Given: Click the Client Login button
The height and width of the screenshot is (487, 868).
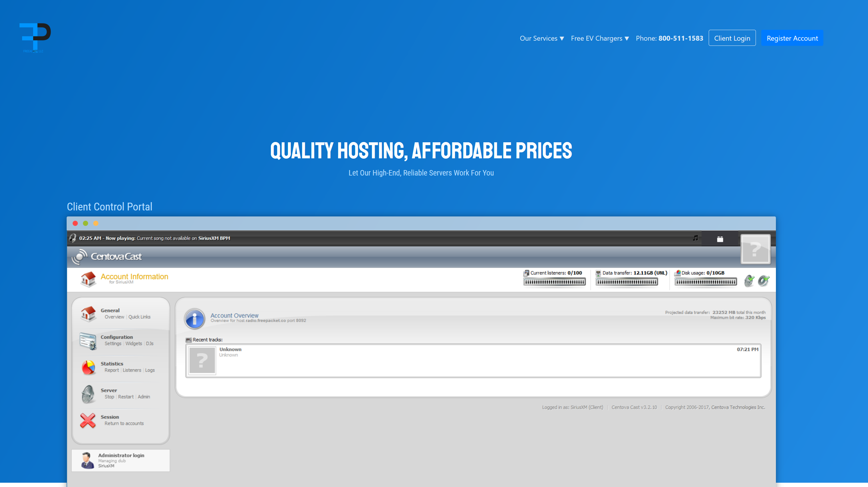Looking at the screenshot, I should pos(732,38).
